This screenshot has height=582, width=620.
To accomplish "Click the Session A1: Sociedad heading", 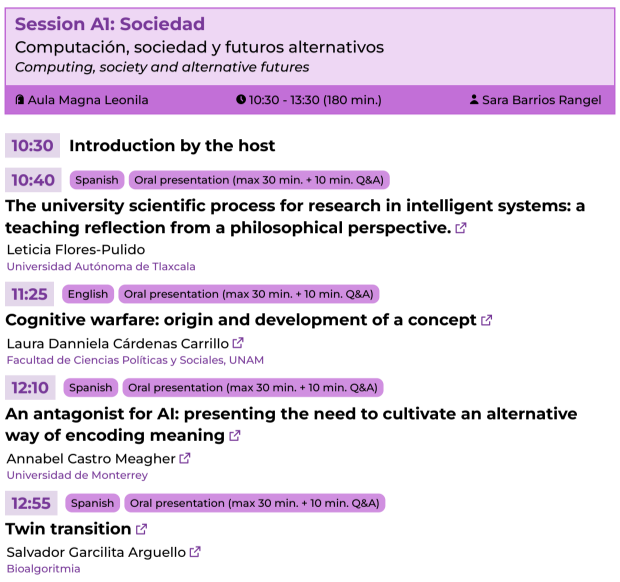I will click(110, 24).
